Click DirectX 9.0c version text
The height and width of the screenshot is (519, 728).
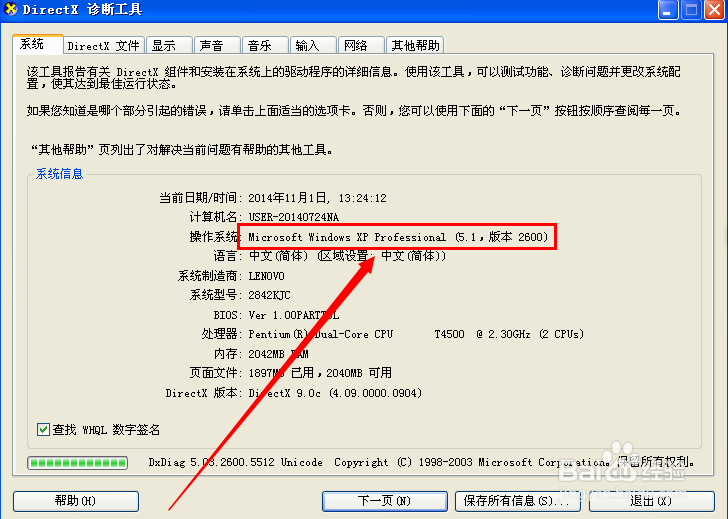point(335,393)
